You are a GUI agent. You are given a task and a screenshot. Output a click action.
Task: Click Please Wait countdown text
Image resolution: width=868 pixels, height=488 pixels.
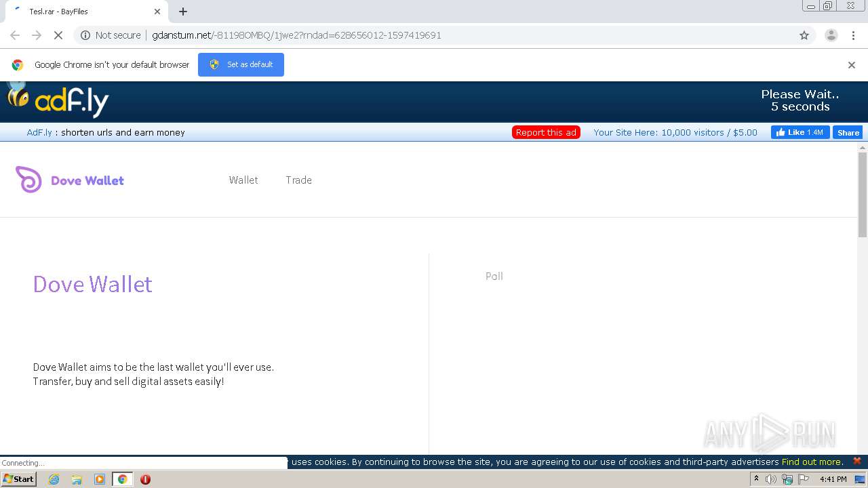click(x=800, y=100)
